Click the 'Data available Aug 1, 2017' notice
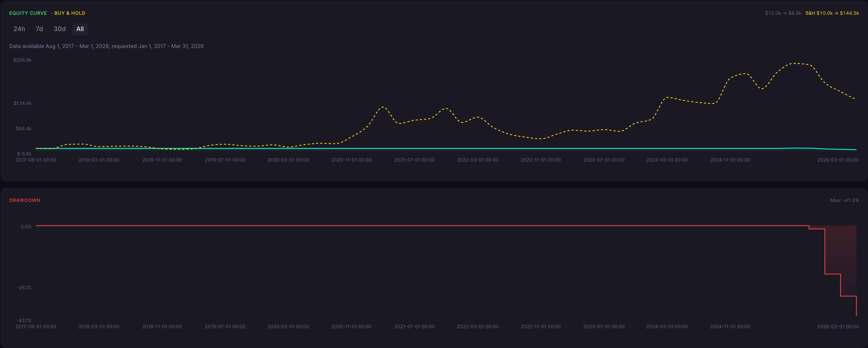868x348 pixels. click(106, 46)
